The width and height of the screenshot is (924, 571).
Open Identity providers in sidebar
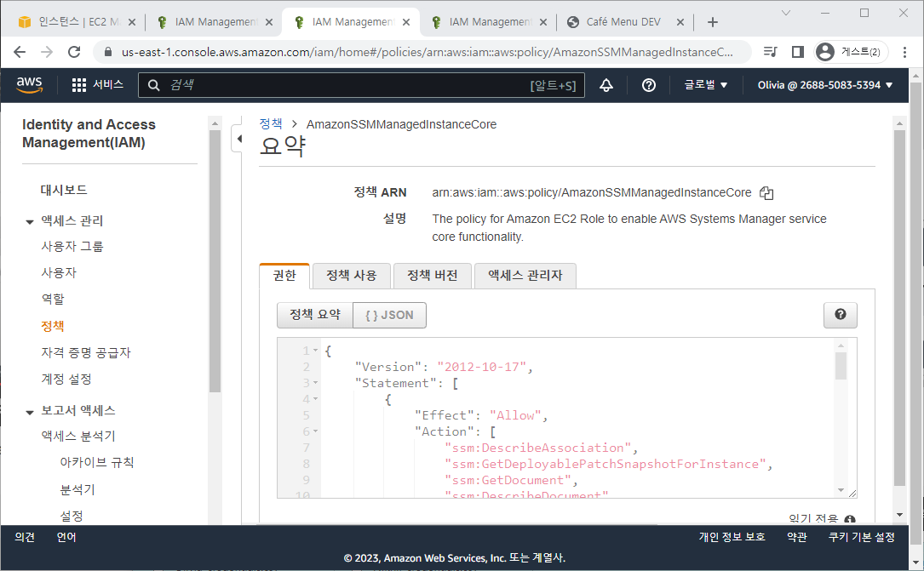[85, 352]
